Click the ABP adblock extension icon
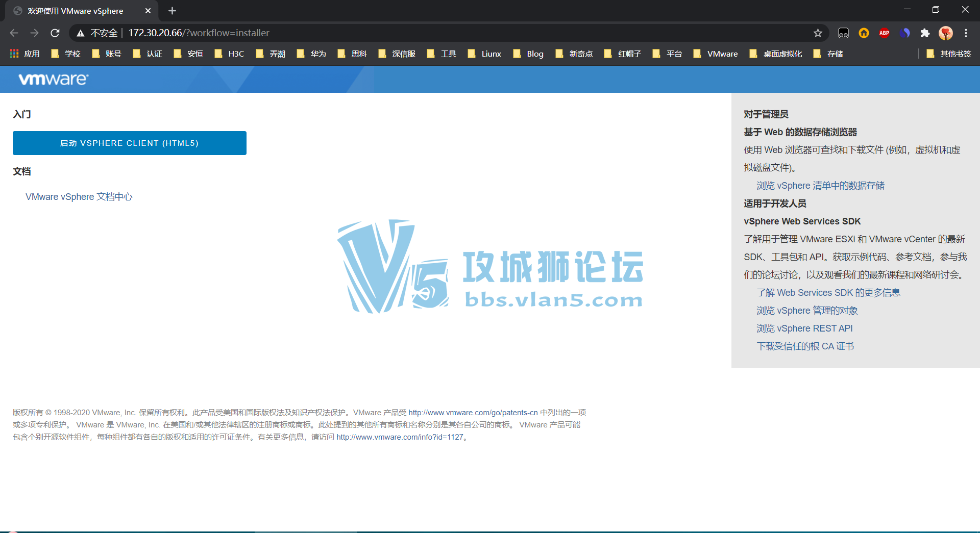The width and height of the screenshot is (980, 533). coord(885,33)
